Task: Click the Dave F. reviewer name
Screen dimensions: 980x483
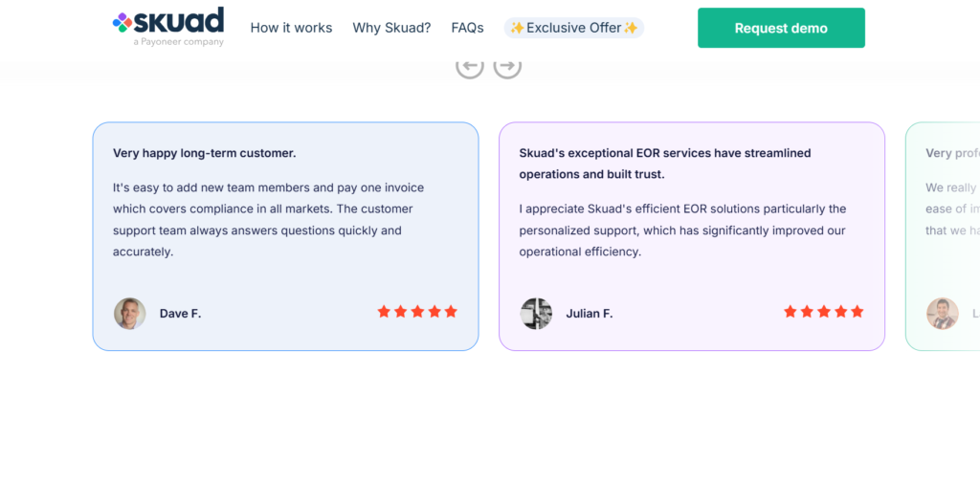Action: pyautogui.click(x=180, y=314)
